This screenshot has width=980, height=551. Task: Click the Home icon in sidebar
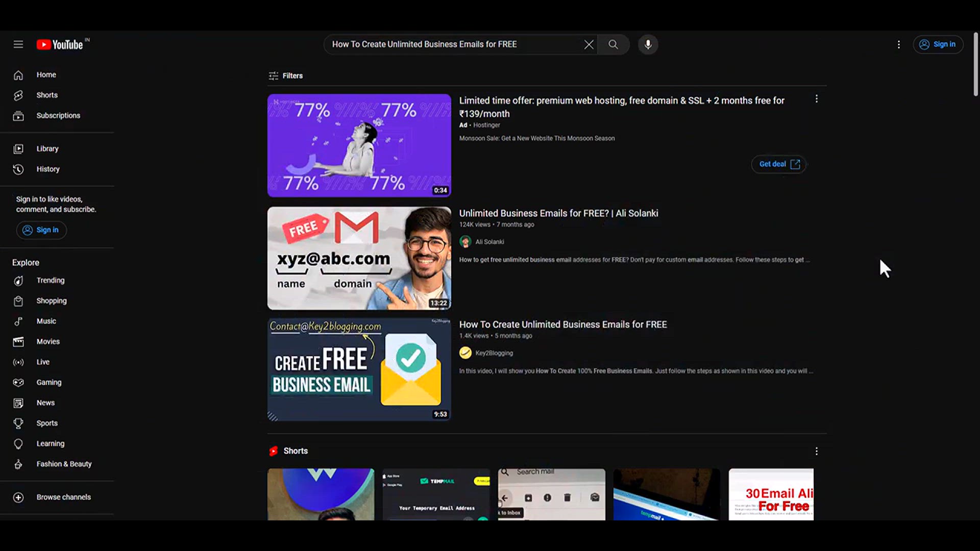[x=18, y=75]
